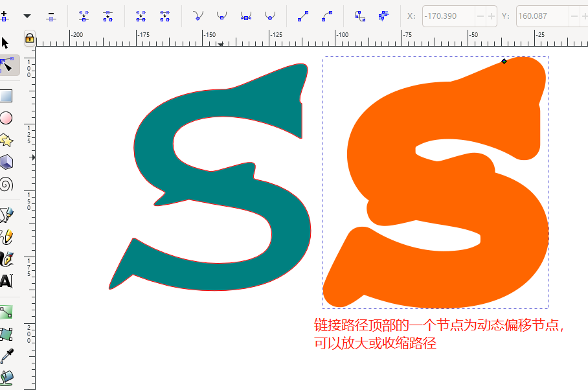Screen dimensions: 588x390
Task: Click the Insert new nodes button
Action: click(3, 16)
